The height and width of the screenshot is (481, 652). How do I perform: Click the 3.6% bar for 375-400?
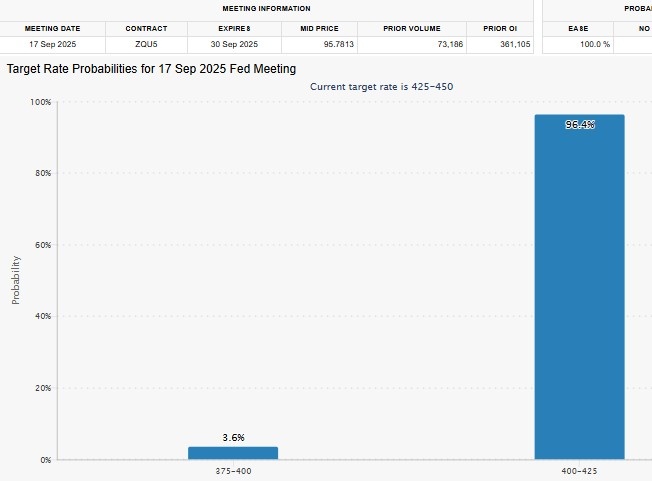pos(233,453)
